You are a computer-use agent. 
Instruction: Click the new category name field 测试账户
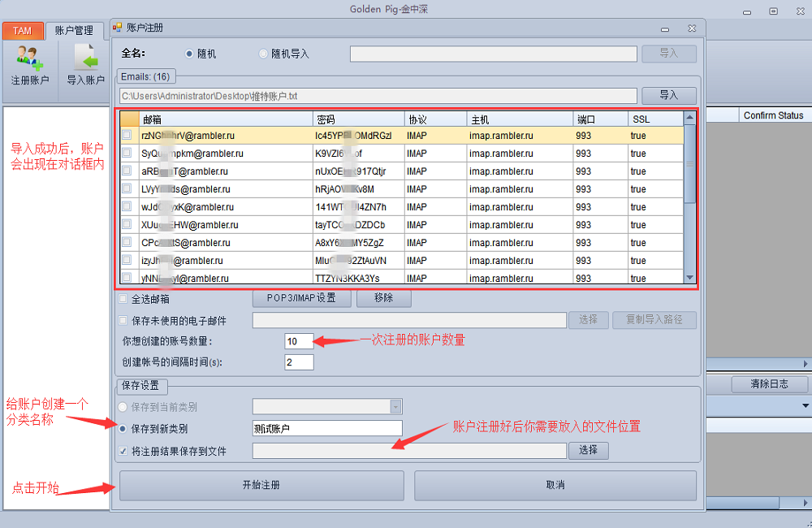[x=327, y=429]
